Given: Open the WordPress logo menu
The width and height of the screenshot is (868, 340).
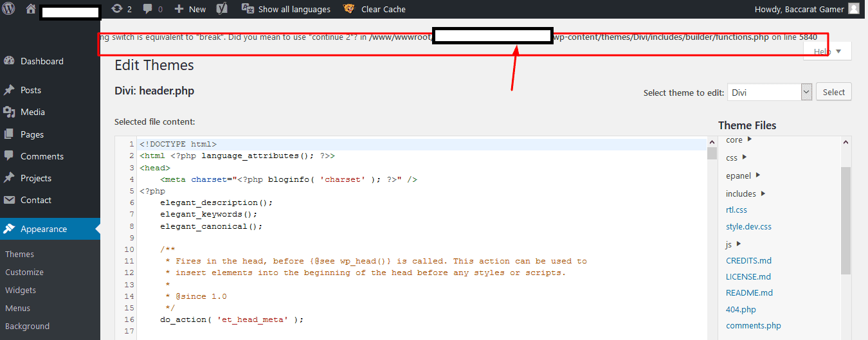Looking at the screenshot, I should pyautogui.click(x=9, y=9).
